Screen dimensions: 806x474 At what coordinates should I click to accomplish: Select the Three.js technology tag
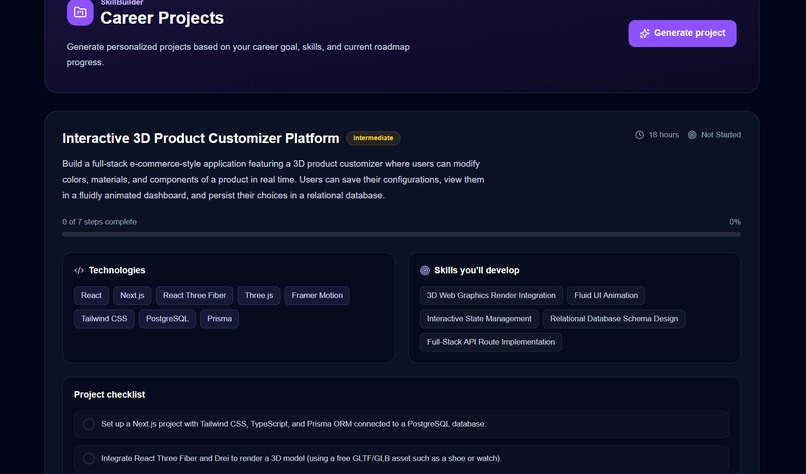point(259,296)
